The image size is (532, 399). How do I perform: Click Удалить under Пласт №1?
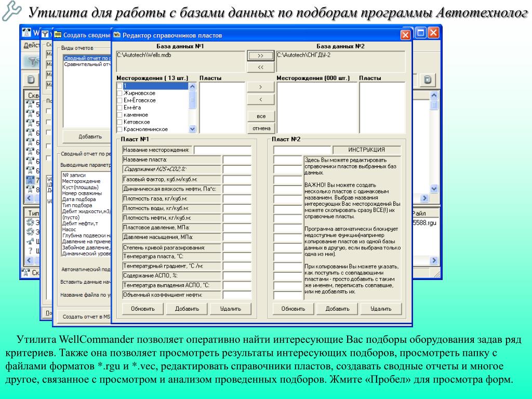coord(230,309)
